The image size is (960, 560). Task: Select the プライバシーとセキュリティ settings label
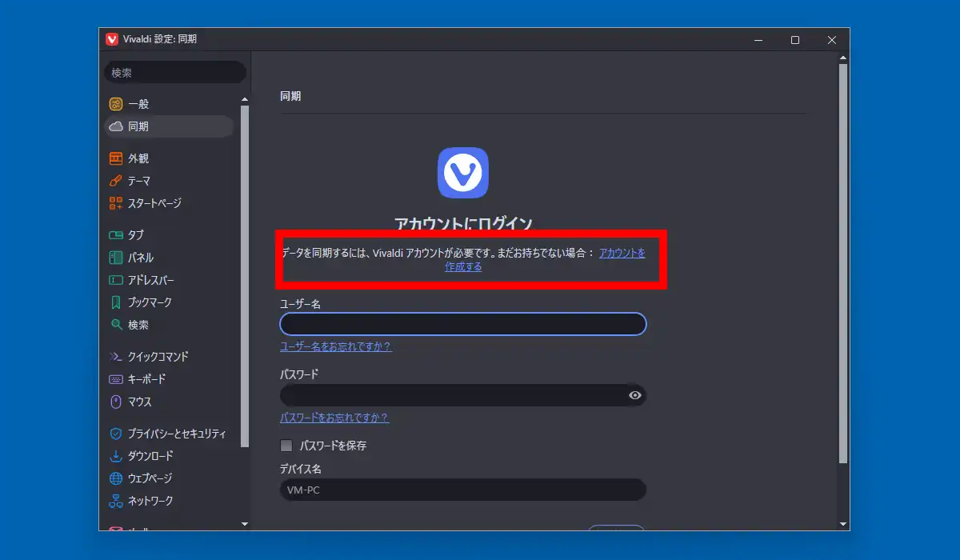pos(177,434)
